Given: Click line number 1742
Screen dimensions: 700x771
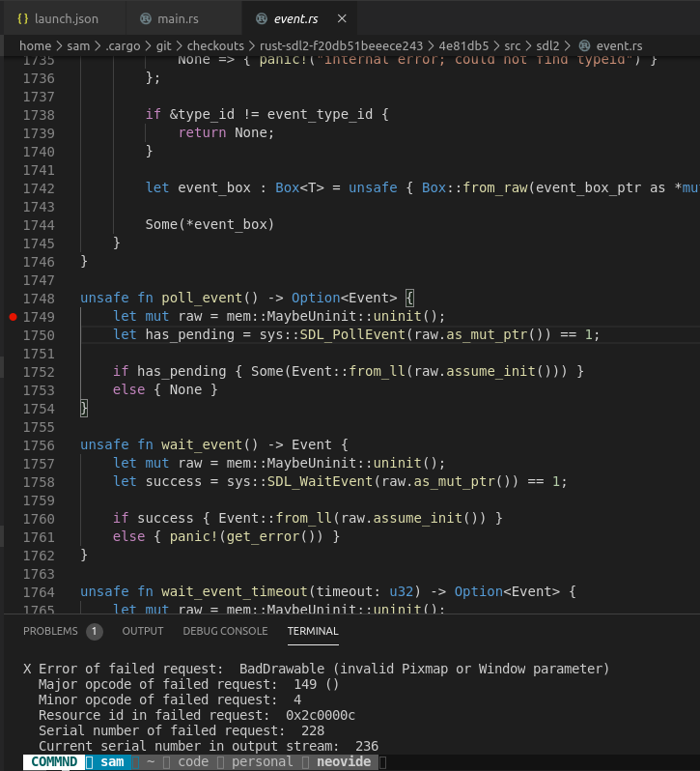Looking at the screenshot, I should point(39,188).
